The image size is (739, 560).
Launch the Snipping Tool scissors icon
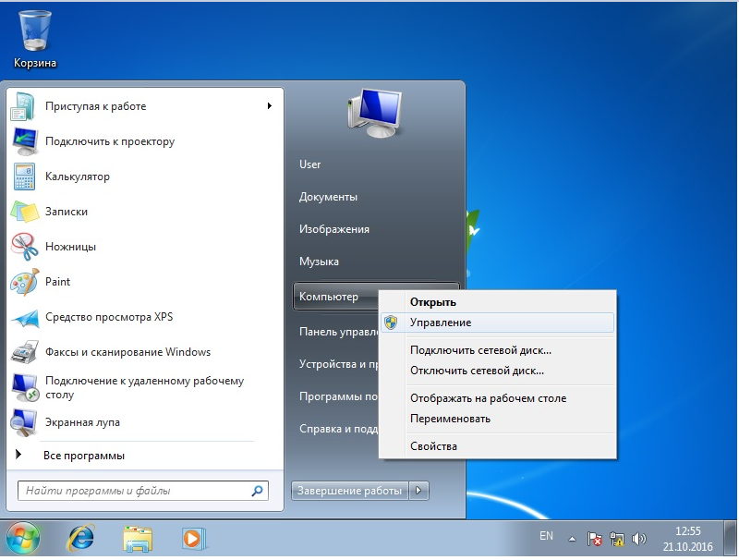click(25, 247)
